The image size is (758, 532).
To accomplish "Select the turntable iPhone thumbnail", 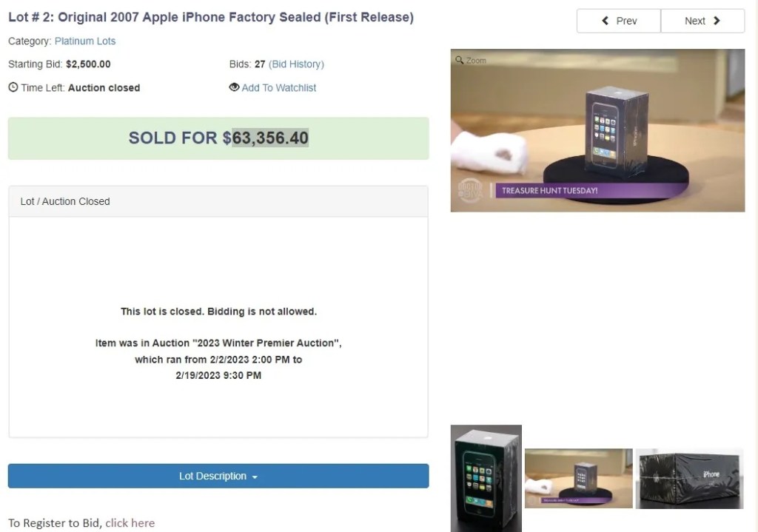I will click(x=578, y=478).
